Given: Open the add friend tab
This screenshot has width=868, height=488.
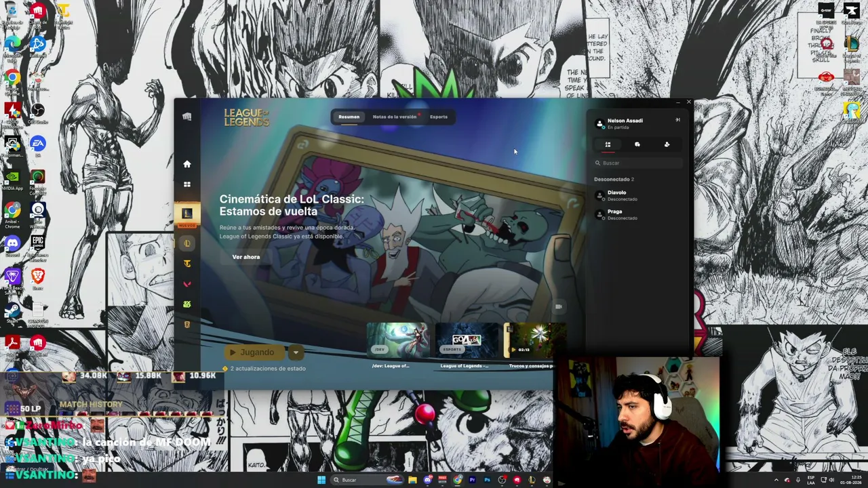Looking at the screenshot, I should 667,144.
